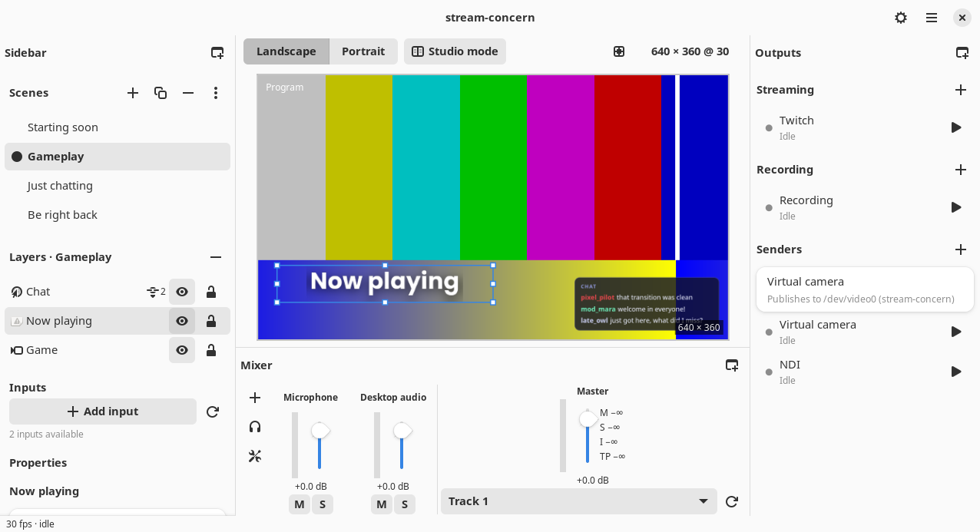Click the headphones monitor icon
The width and height of the screenshot is (980, 532).
pos(255,427)
